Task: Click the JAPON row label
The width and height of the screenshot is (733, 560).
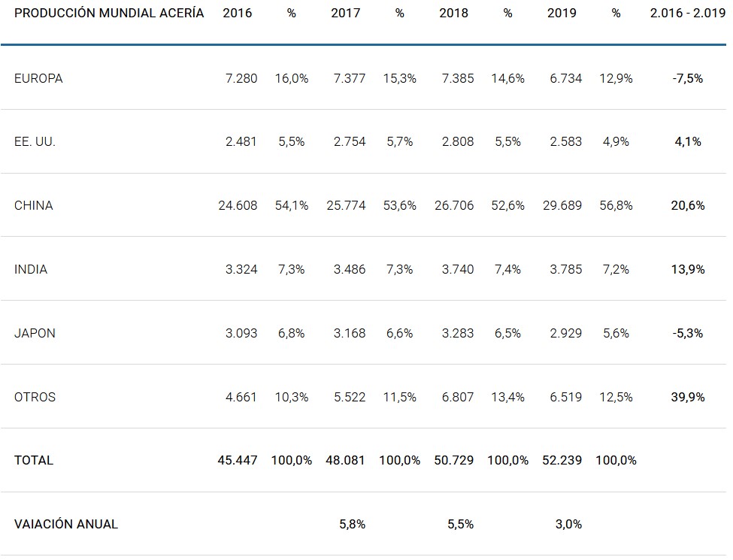Action: 35,333
